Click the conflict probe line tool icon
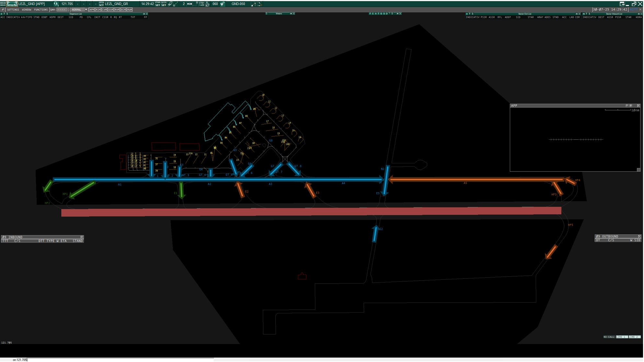The height and width of the screenshot is (362, 644). coord(260,4)
